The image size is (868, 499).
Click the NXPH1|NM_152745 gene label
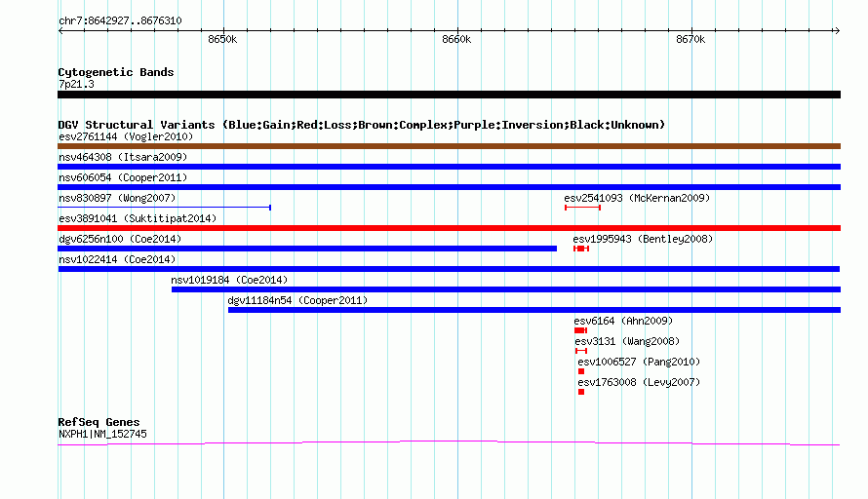point(102,435)
